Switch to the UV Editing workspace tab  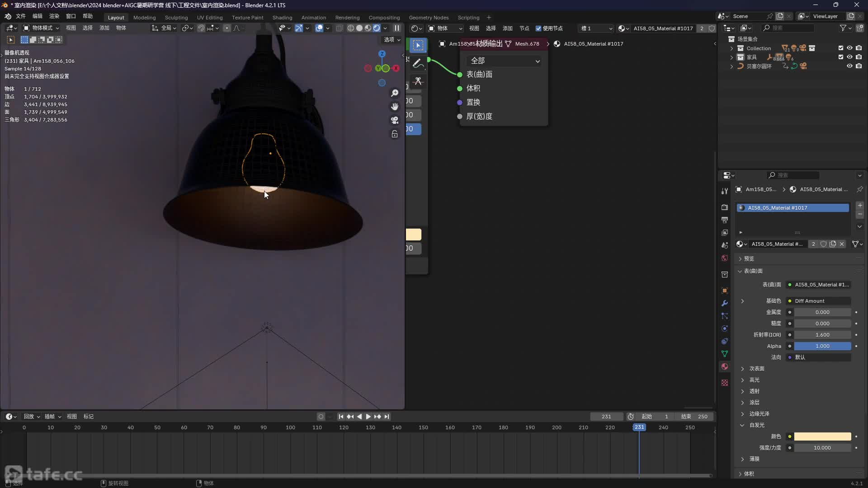(x=210, y=18)
